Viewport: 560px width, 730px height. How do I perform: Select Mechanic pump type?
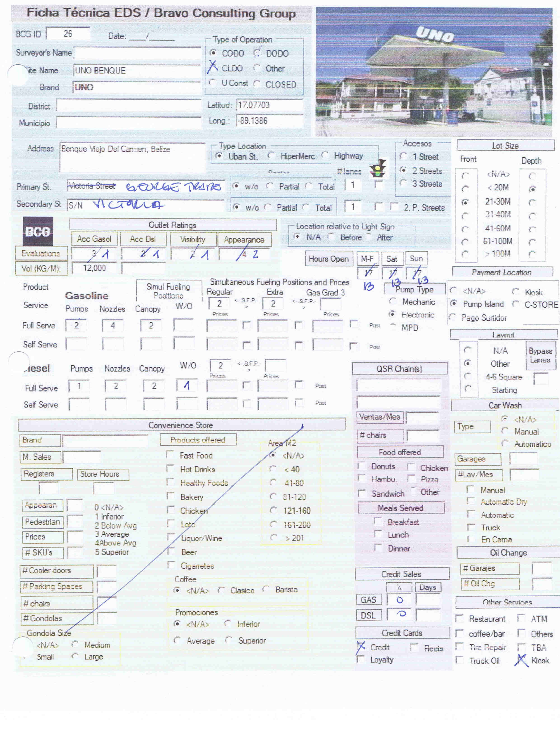pyautogui.click(x=393, y=301)
